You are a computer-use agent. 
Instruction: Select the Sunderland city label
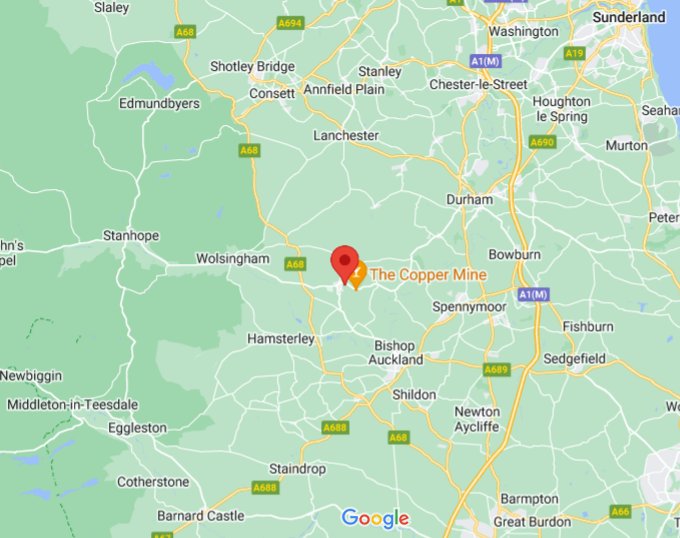pyautogui.click(x=629, y=17)
